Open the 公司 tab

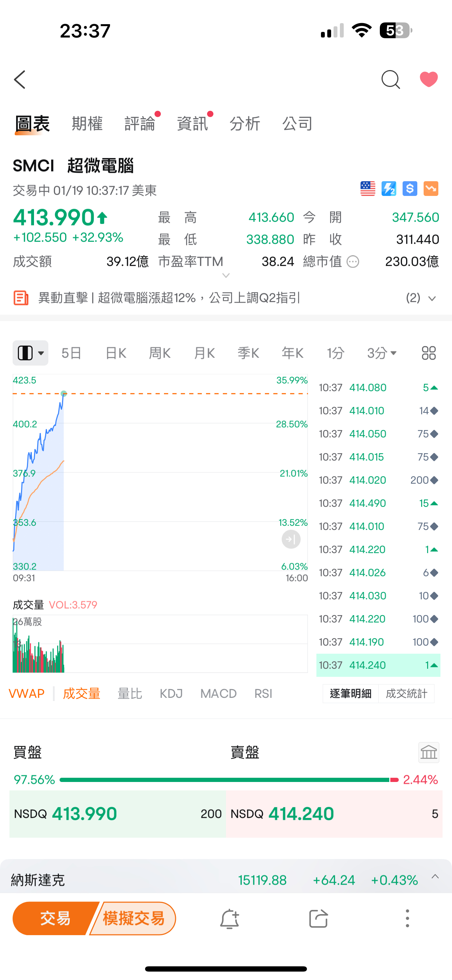coord(297,124)
